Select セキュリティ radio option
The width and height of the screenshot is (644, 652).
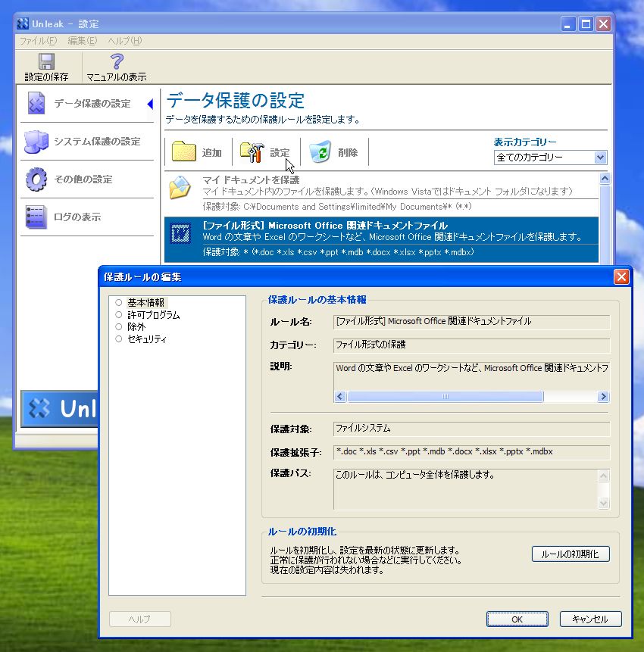click(x=118, y=338)
